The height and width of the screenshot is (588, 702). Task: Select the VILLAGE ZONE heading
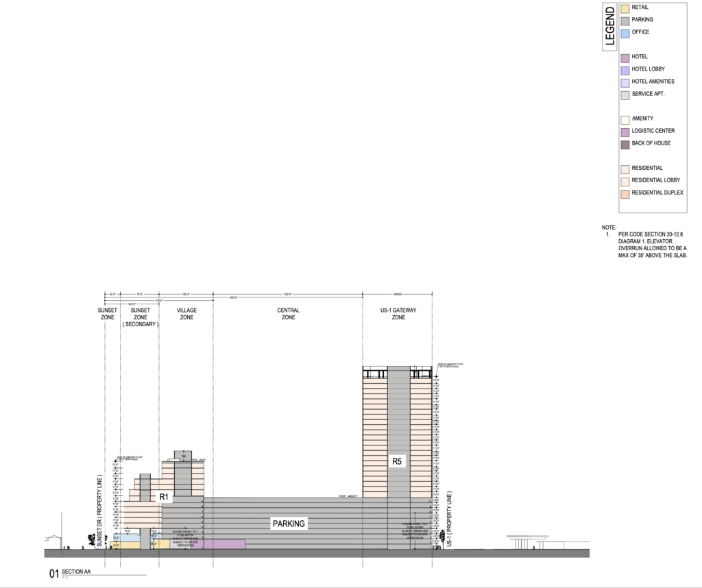(186, 313)
